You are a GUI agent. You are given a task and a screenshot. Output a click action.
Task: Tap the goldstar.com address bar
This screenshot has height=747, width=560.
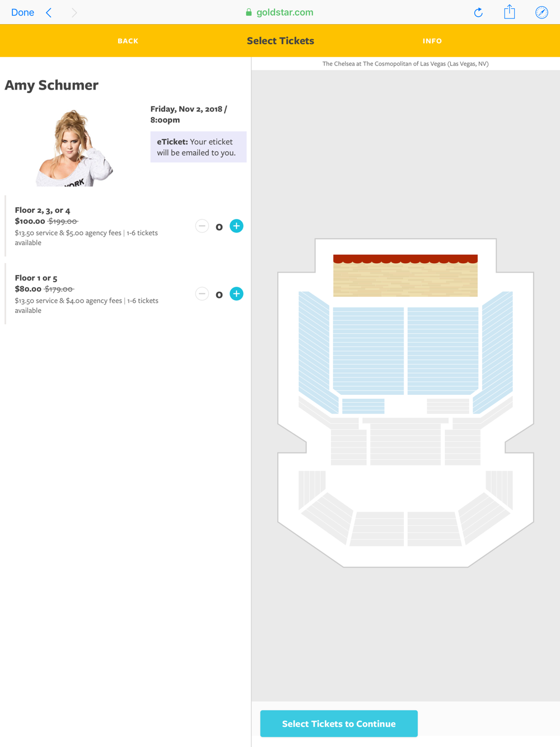280,12
